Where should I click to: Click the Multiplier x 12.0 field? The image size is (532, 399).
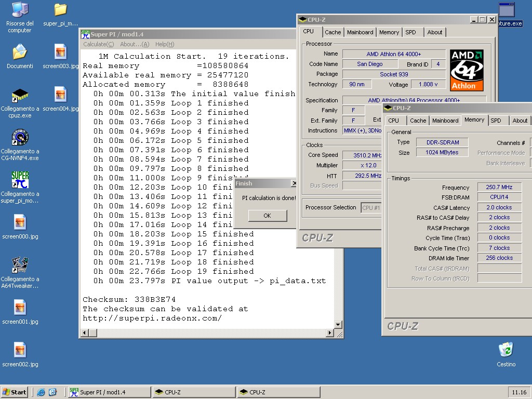[x=362, y=166]
